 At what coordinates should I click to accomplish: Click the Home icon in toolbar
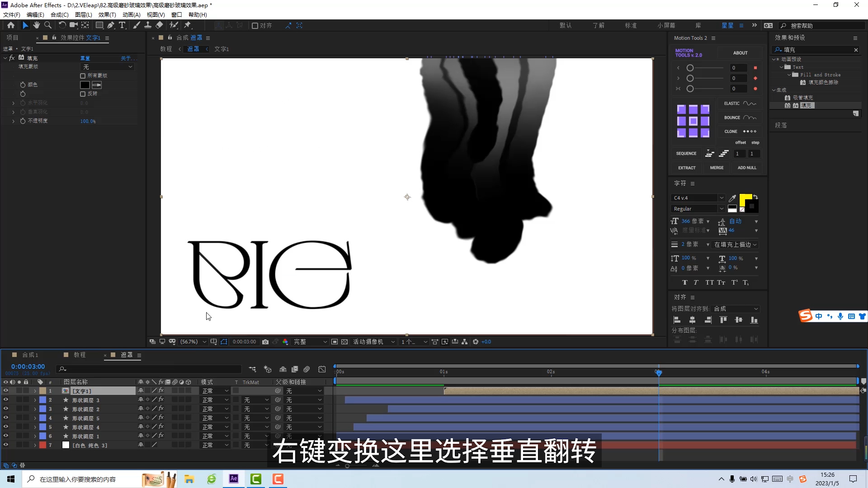[x=11, y=25]
